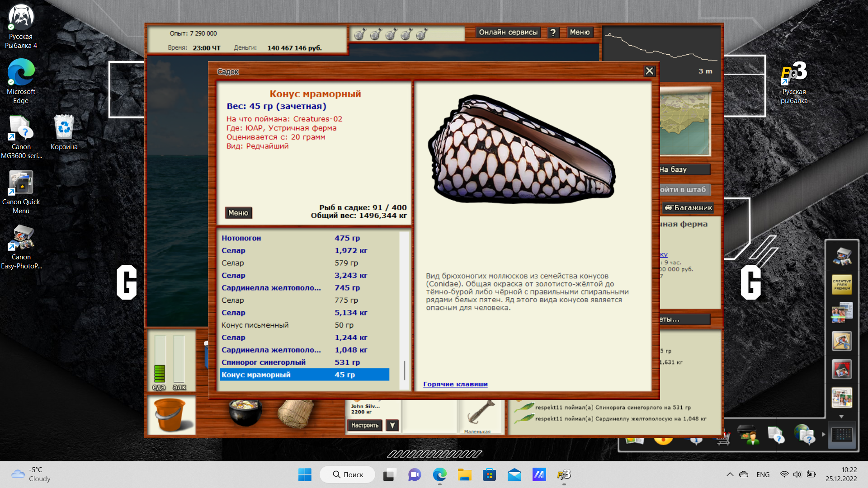Open Canon MG3600 series desktop icon

pos(21,137)
